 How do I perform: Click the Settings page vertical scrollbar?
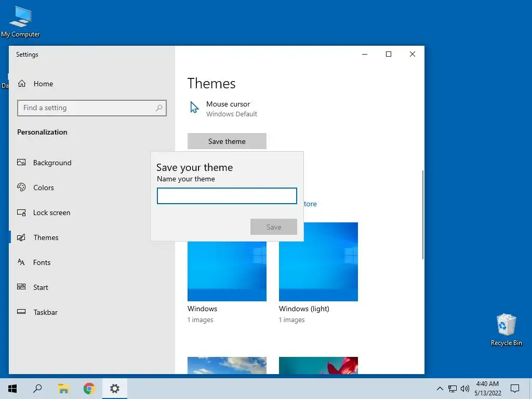click(423, 215)
